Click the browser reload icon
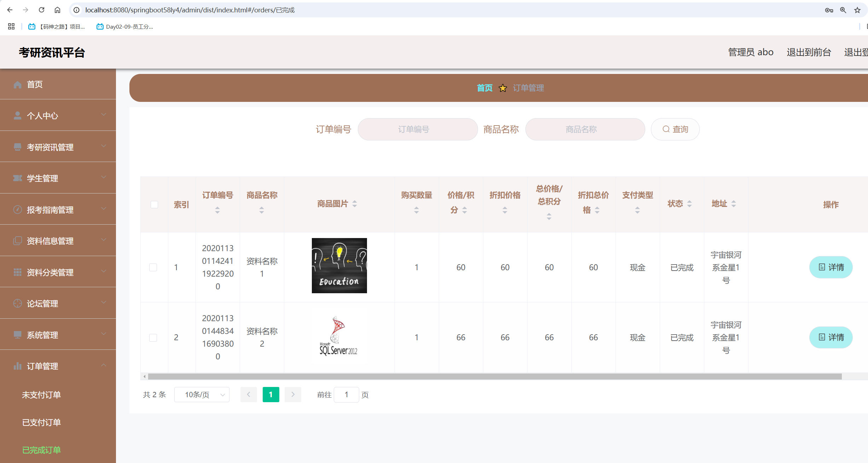 click(41, 10)
